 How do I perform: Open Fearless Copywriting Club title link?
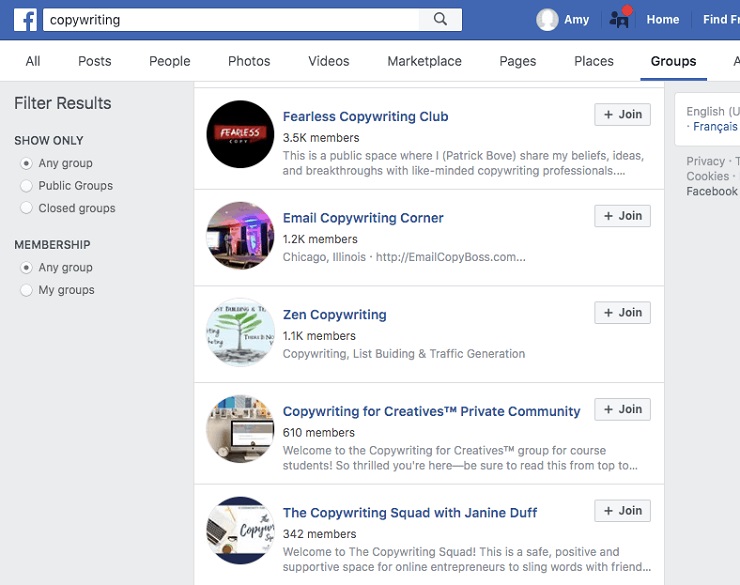pyautogui.click(x=365, y=117)
